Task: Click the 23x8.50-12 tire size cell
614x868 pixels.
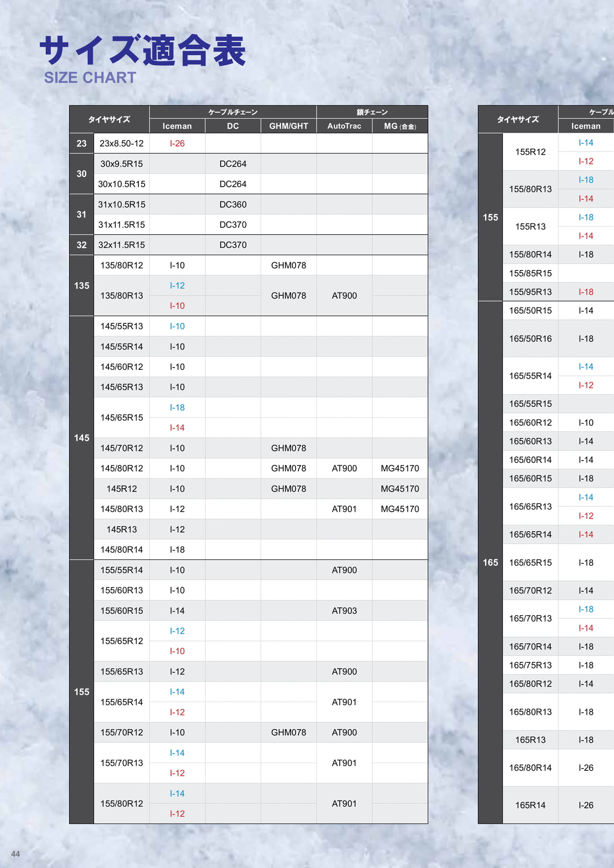Action: [122, 143]
